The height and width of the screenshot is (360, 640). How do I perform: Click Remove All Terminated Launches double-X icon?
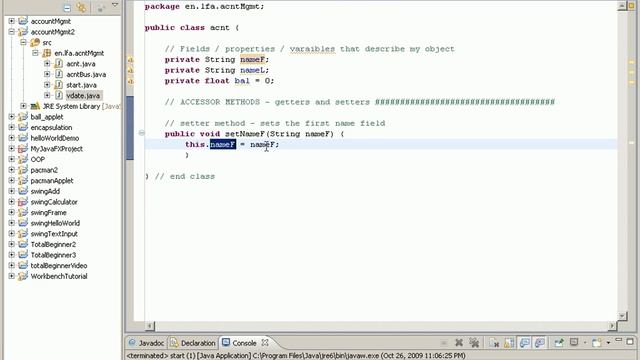click(474, 343)
